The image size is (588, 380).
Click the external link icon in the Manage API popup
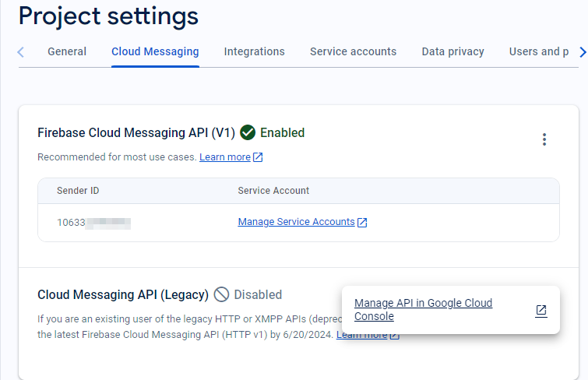coord(540,310)
